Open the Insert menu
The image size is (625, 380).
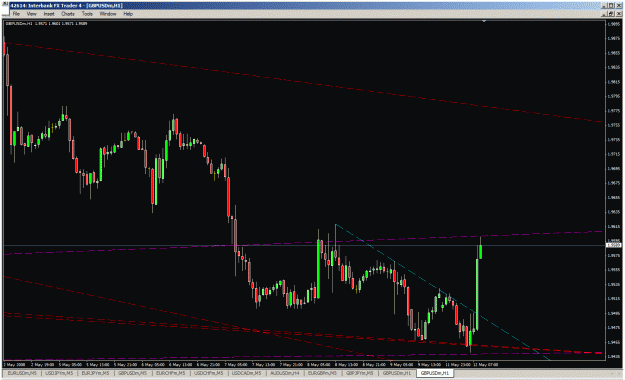click(x=49, y=14)
